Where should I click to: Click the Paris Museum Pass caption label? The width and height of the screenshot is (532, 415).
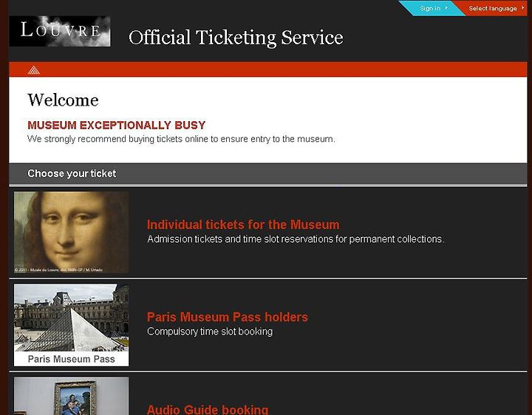[x=71, y=359]
